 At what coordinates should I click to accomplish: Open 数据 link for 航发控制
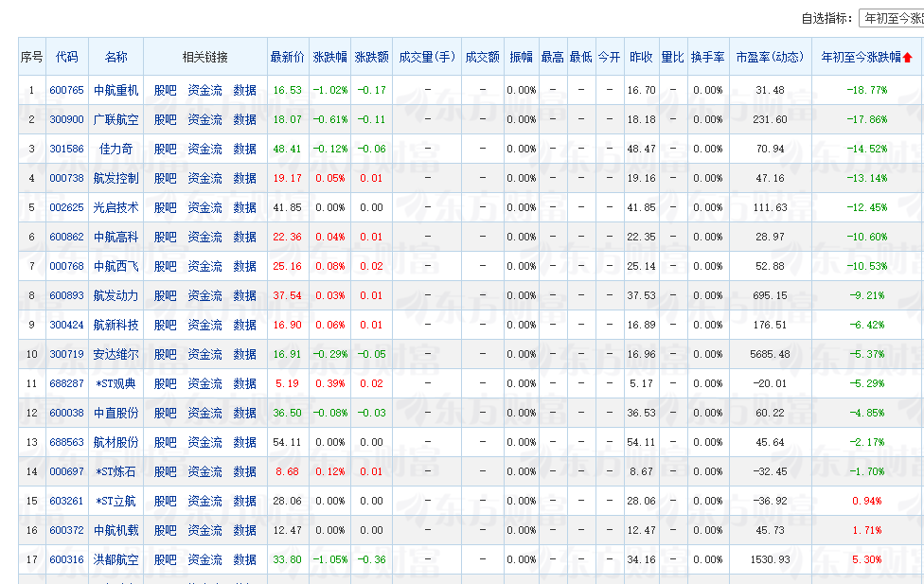pos(244,178)
